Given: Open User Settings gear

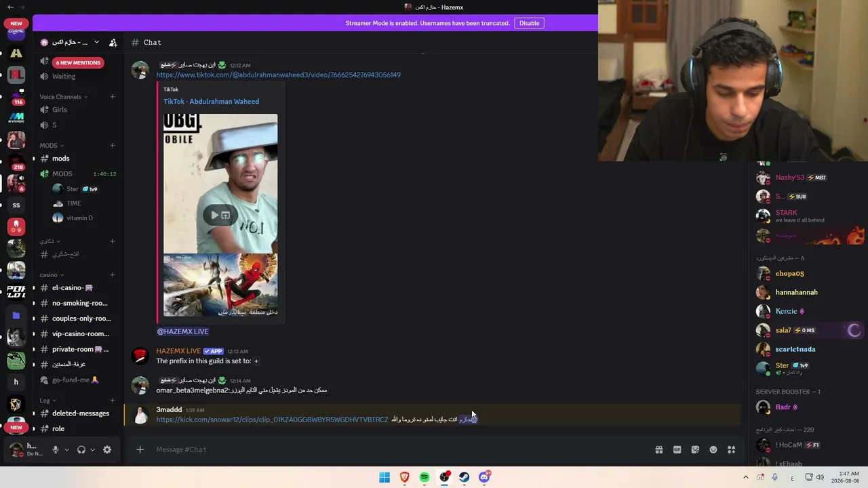Looking at the screenshot, I should [x=107, y=449].
